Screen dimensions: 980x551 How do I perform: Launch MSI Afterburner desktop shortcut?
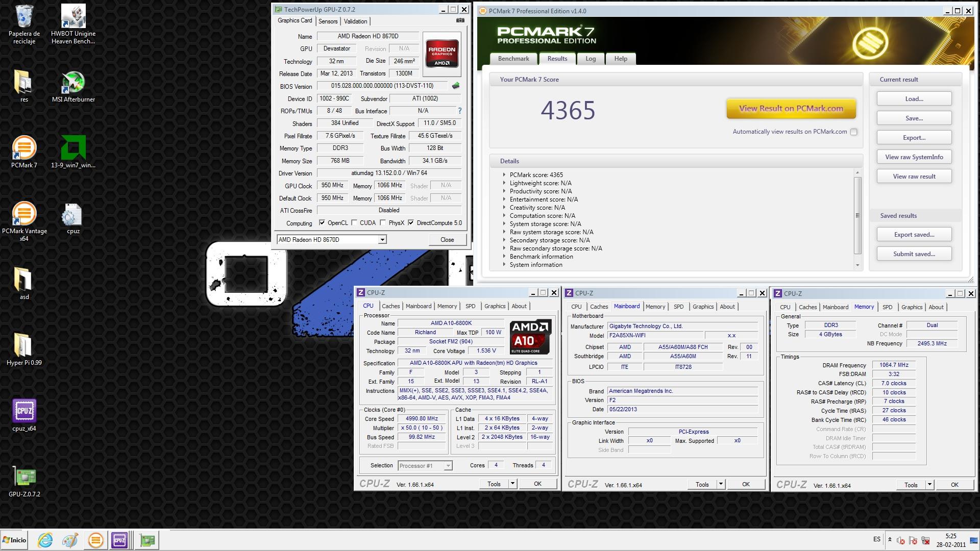coord(73,86)
